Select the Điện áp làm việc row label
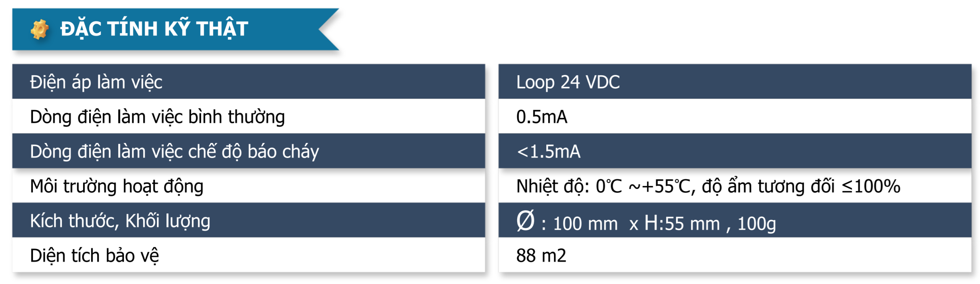This screenshot has height=284, width=980. tap(96, 82)
